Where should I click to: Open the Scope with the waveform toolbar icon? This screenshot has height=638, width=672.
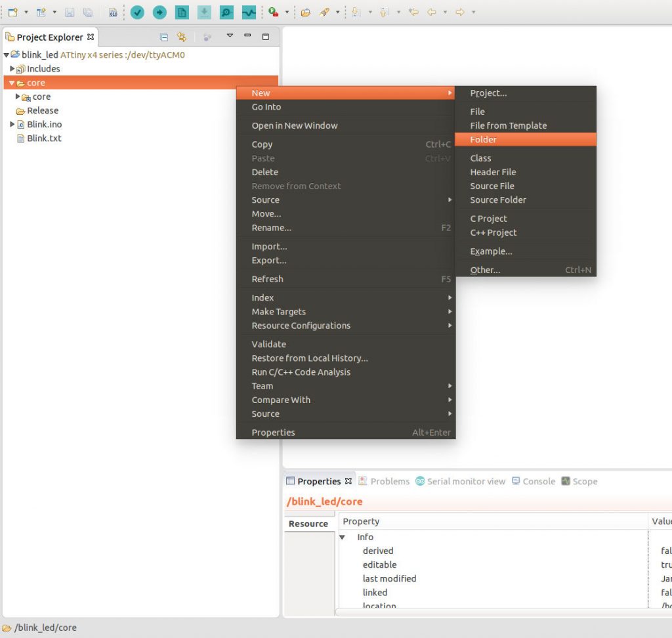[x=248, y=12]
